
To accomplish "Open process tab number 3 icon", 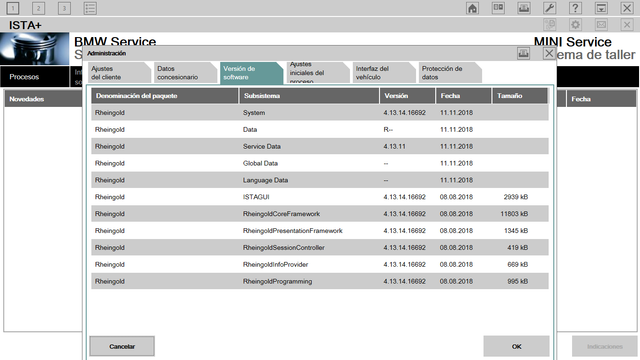I will coord(64,8).
